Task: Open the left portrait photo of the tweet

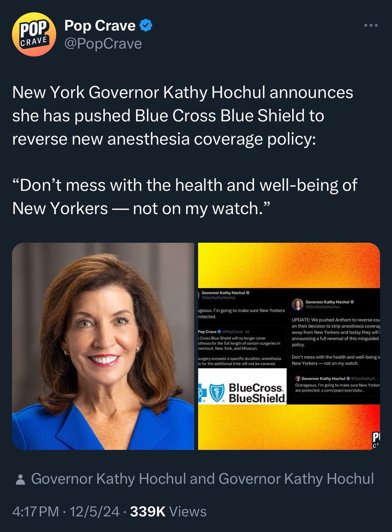Action: coord(103,346)
